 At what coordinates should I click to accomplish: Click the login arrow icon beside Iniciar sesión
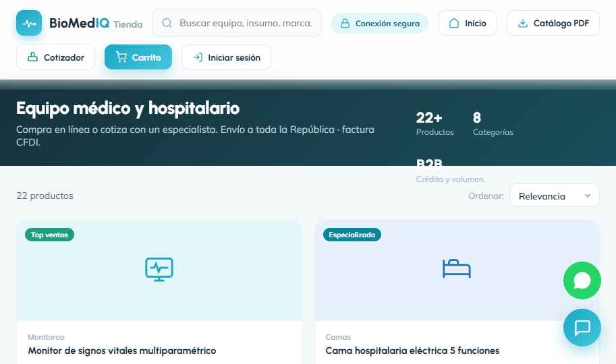click(x=198, y=57)
